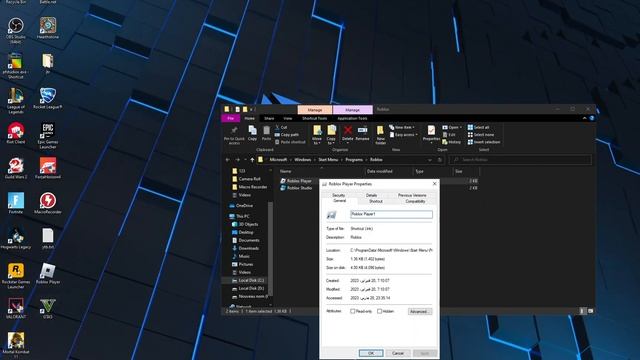Click History in the Open group

pyautogui.click(x=451, y=142)
